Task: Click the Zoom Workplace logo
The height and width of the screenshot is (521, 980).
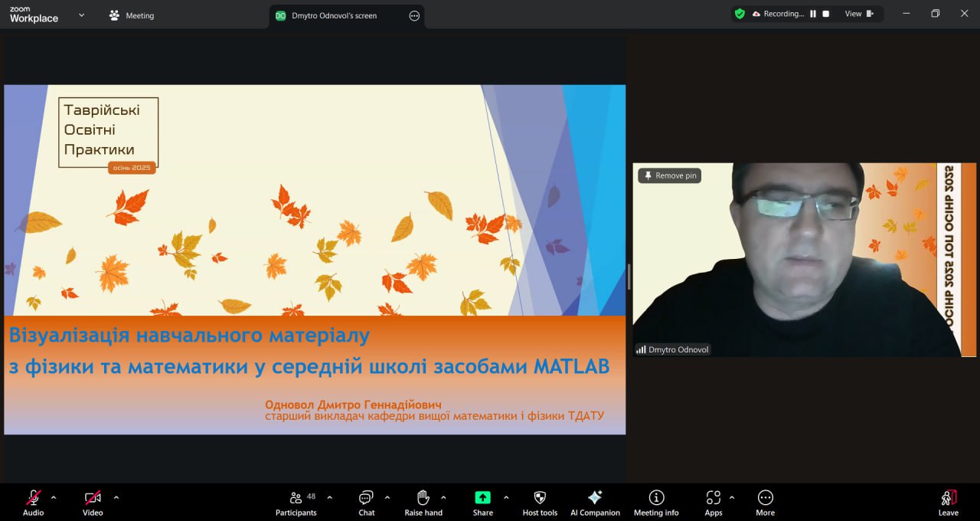Action: 34,15
